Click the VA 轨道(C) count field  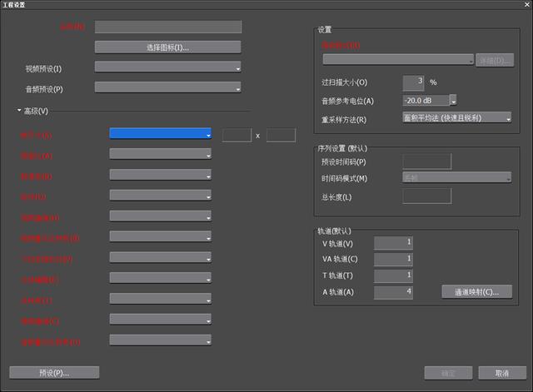[393, 259]
